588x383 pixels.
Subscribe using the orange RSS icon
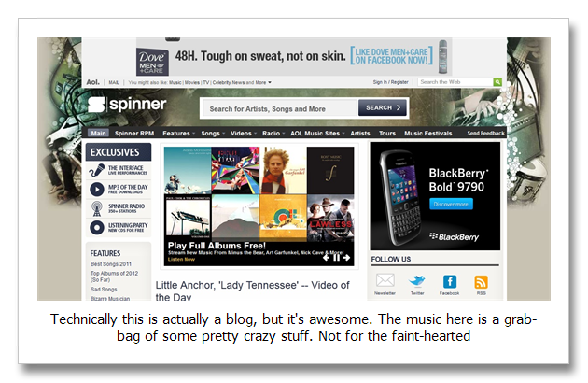click(481, 281)
